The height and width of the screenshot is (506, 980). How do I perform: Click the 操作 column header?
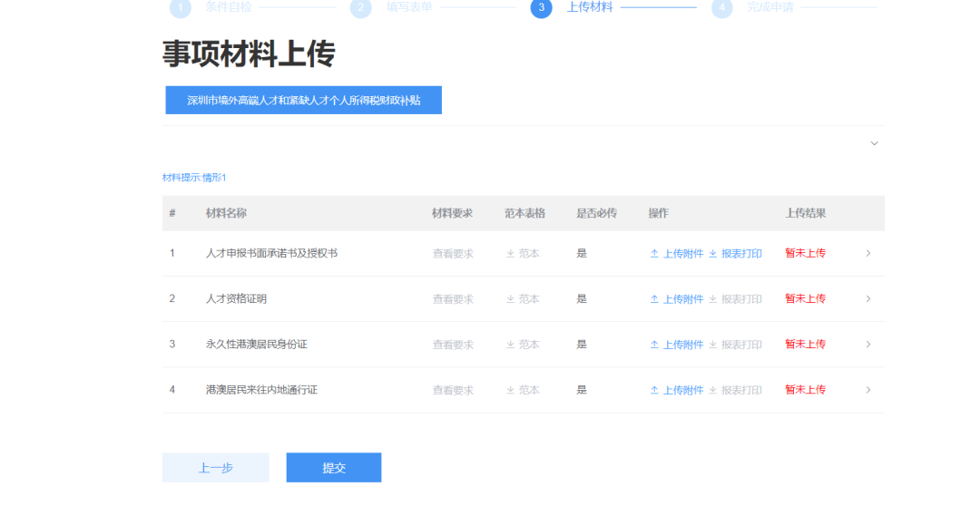pos(659,213)
